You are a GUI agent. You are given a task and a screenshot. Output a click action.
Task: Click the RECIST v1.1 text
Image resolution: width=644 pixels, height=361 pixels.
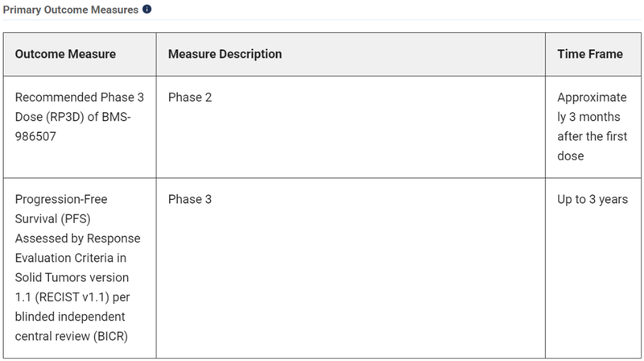click(72, 297)
